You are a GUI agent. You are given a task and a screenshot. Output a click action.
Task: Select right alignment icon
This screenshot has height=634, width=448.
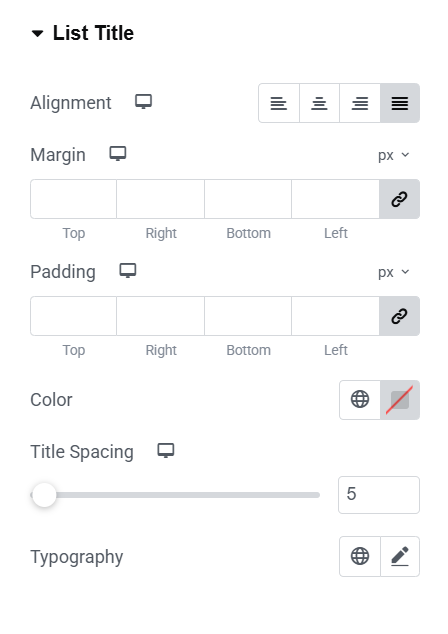(x=360, y=103)
